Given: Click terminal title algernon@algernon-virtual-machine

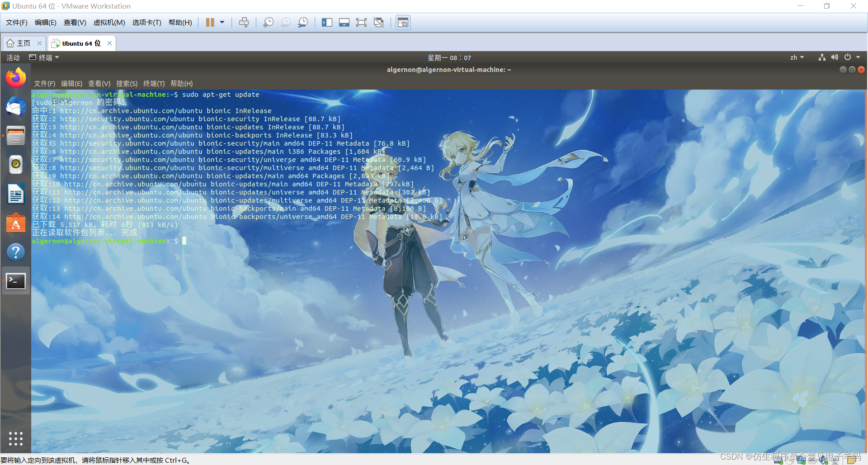Looking at the screenshot, I should (x=449, y=70).
